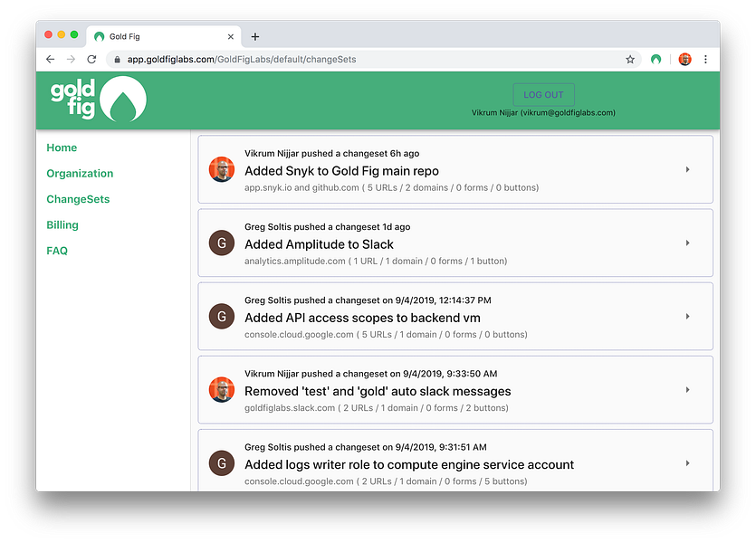
Task: Click the '9:33:50 AM' changeset timestamp line
Action: coord(371,374)
